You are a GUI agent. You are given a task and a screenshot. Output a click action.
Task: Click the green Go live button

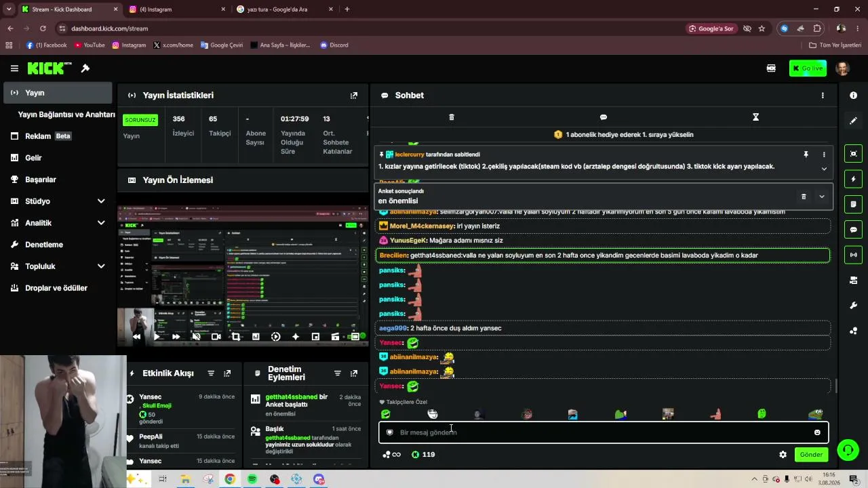click(808, 68)
